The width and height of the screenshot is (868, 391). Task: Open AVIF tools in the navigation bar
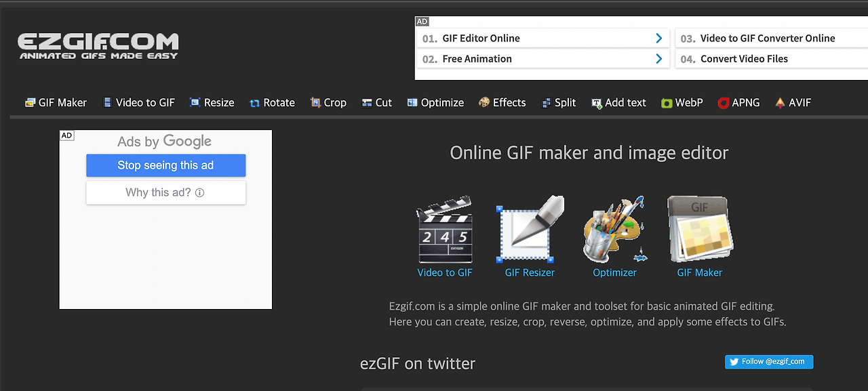793,103
